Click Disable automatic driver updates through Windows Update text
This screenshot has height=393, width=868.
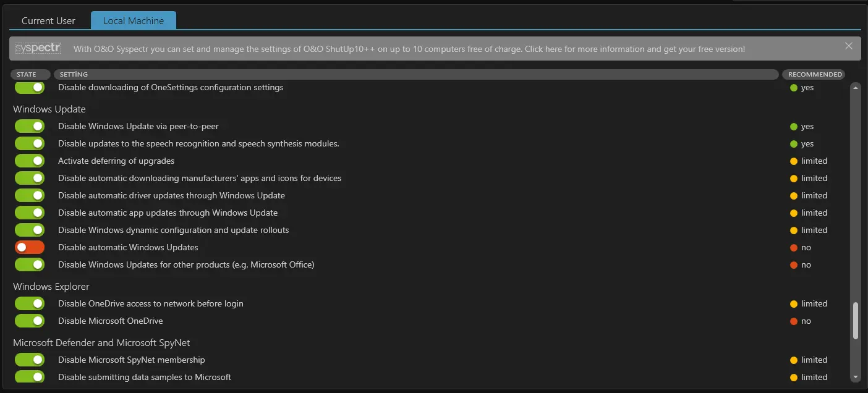click(x=171, y=195)
